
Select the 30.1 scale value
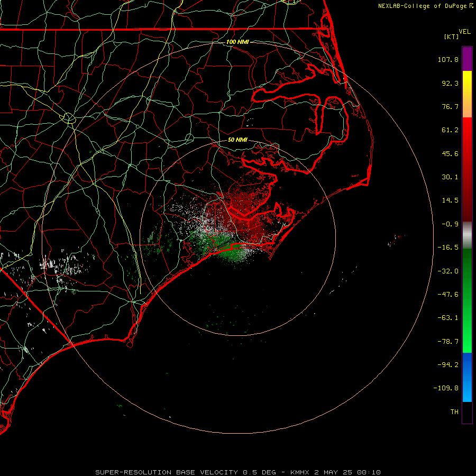click(450, 177)
